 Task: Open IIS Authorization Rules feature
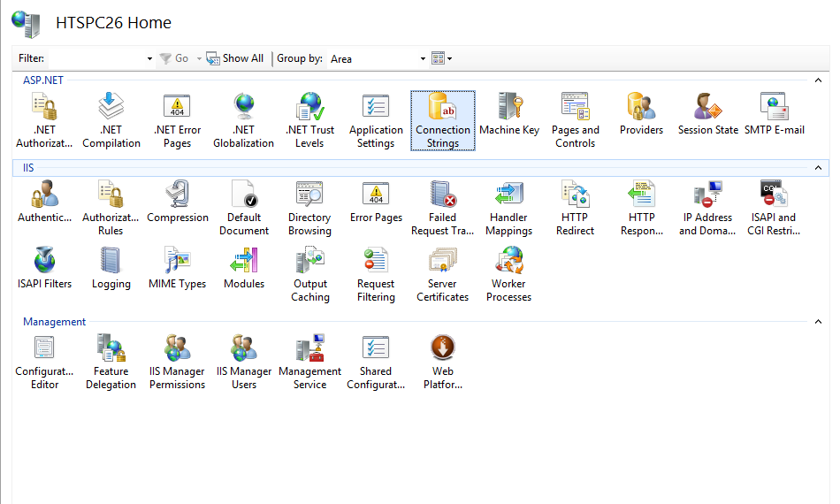[x=111, y=208]
